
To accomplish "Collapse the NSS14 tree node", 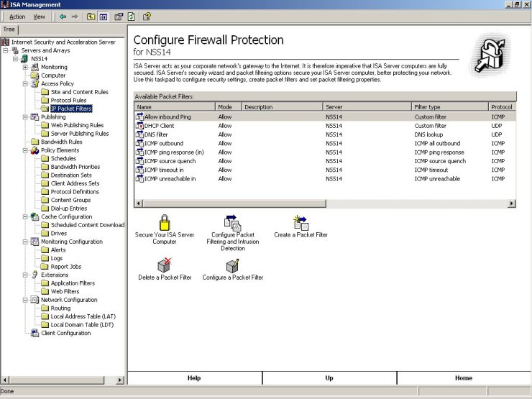I will pyautogui.click(x=16, y=59).
